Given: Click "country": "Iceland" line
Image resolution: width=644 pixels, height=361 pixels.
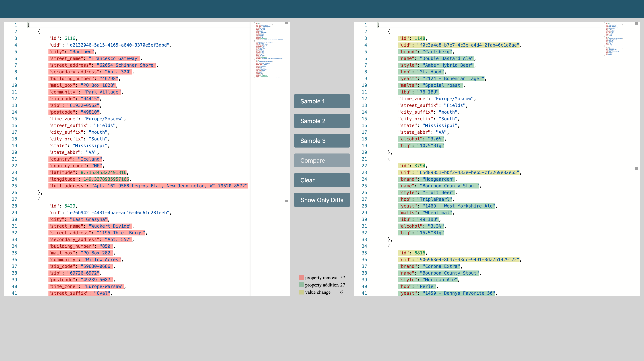Looking at the screenshot, I should [x=75, y=159].
